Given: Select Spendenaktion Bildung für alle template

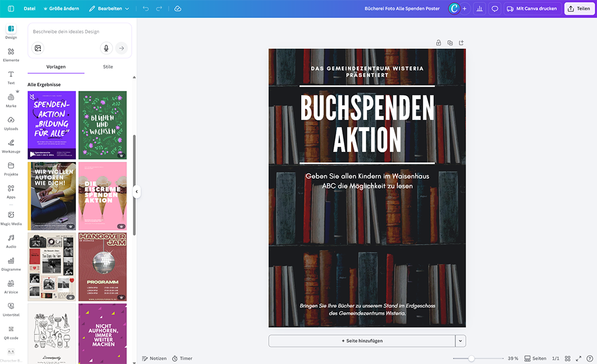Looking at the screenshot, I should click(x=52, y=125).
